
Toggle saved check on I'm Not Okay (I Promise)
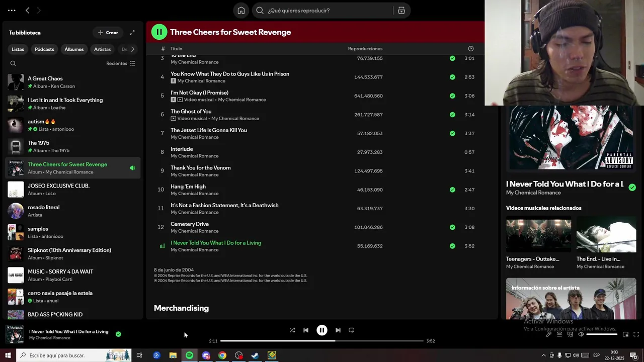tap(452, 96)
